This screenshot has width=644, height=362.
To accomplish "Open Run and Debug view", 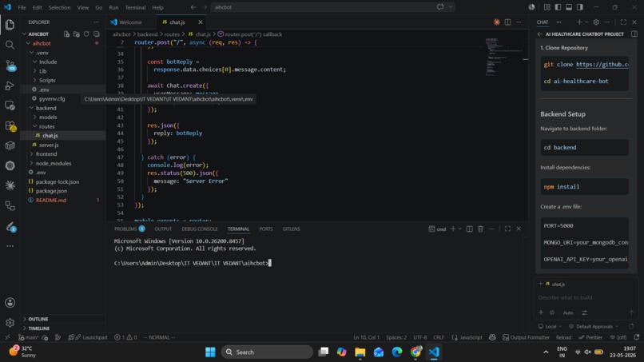I will pos(10,86).
